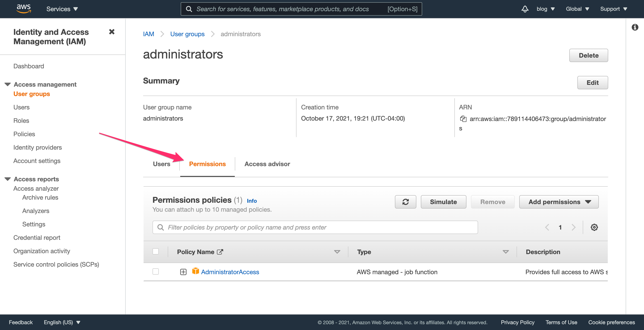Image resolution: width=644 pixels, height=330 pixels.
Task: Open Privacy Policy in footer
Action: 517,322
